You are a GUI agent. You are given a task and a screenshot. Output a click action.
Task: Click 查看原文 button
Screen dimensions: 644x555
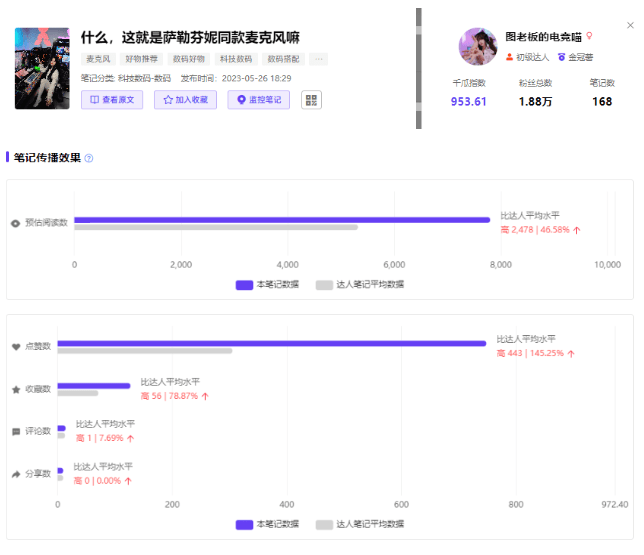(112, 100)
